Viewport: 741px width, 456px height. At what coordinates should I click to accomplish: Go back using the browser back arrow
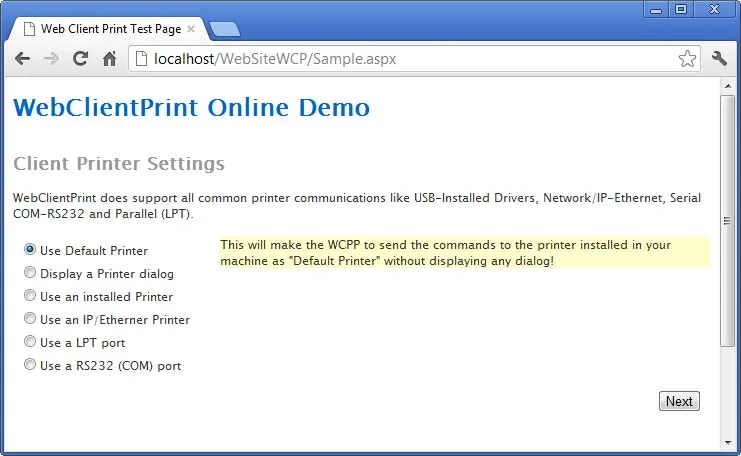[x=22, y=59]
